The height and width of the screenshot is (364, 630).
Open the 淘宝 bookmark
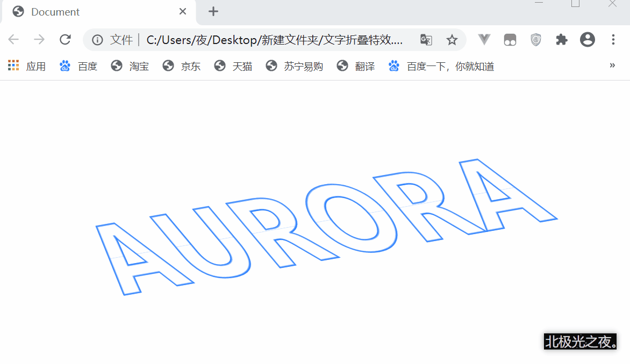pyautogui.click(x=130, y=66)
